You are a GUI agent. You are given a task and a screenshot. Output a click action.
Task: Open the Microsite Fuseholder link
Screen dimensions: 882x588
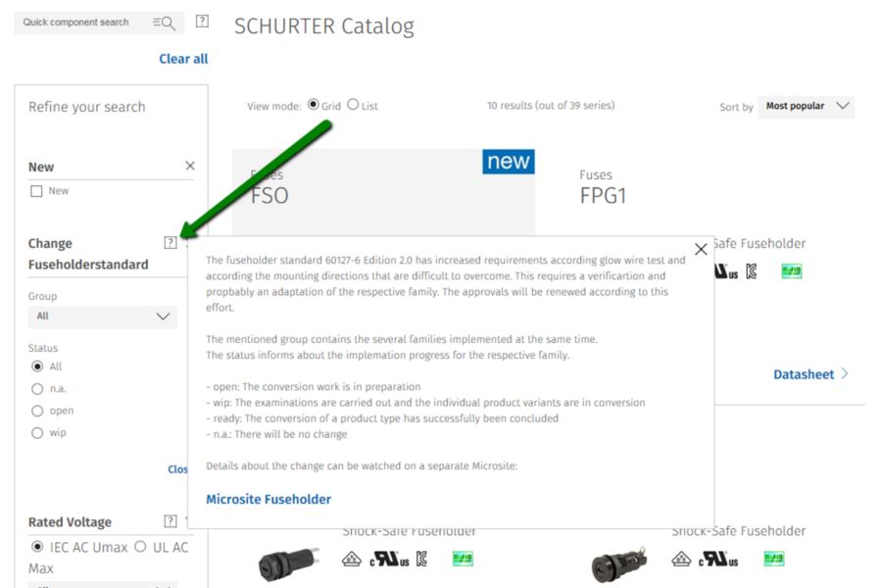(269, 499)
